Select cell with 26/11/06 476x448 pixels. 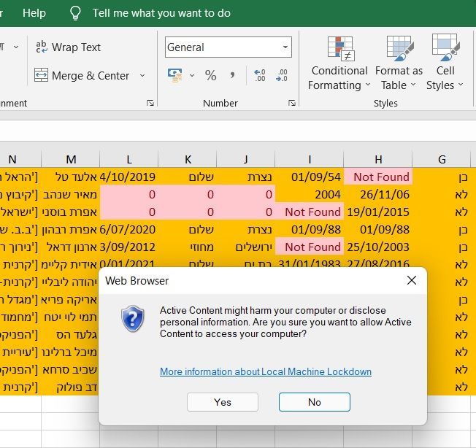378,194
